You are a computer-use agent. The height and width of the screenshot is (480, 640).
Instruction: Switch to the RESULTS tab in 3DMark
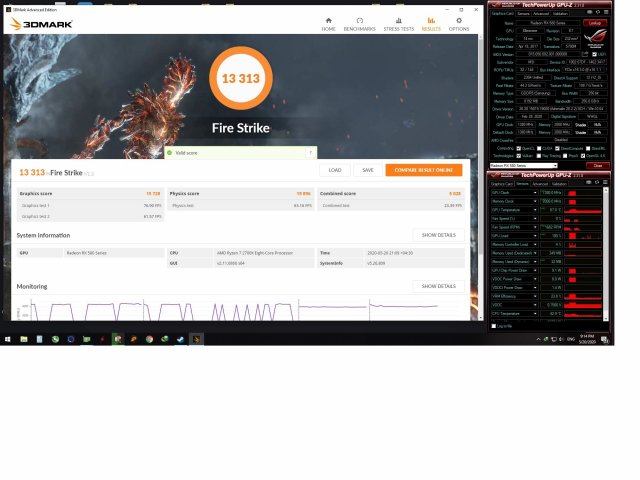431,23
